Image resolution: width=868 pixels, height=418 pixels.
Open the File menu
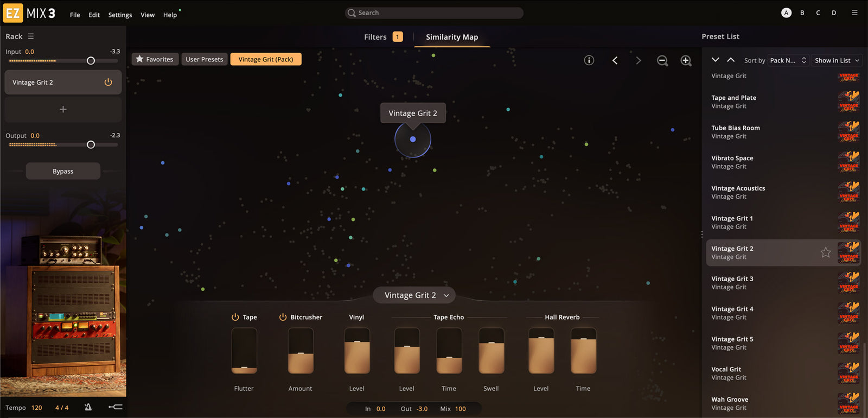(75, 15)
